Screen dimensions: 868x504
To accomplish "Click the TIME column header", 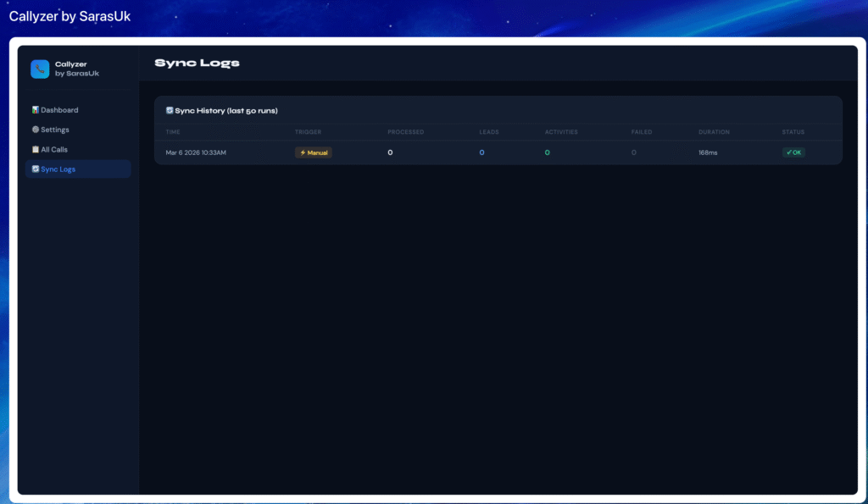I will pos(173,132).
